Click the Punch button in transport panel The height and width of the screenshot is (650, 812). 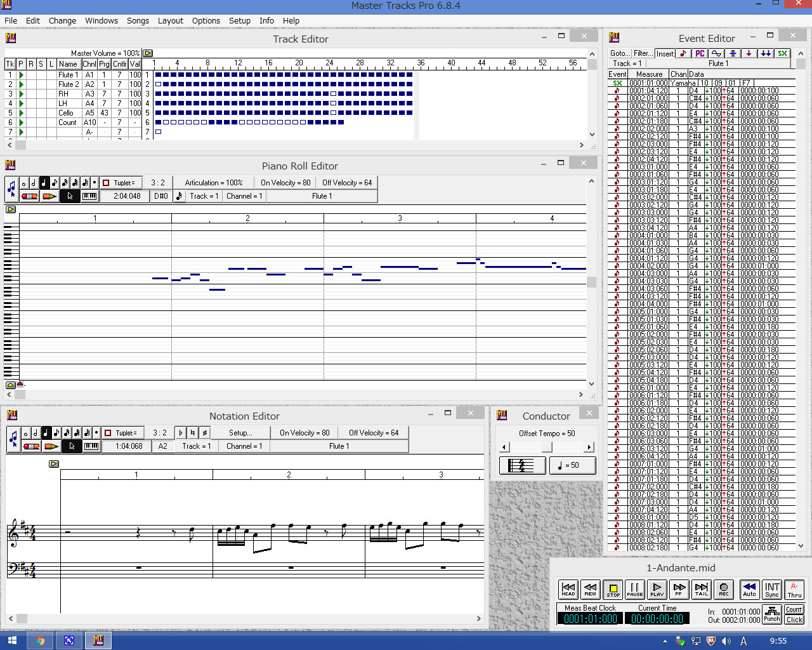coord(772,614)
